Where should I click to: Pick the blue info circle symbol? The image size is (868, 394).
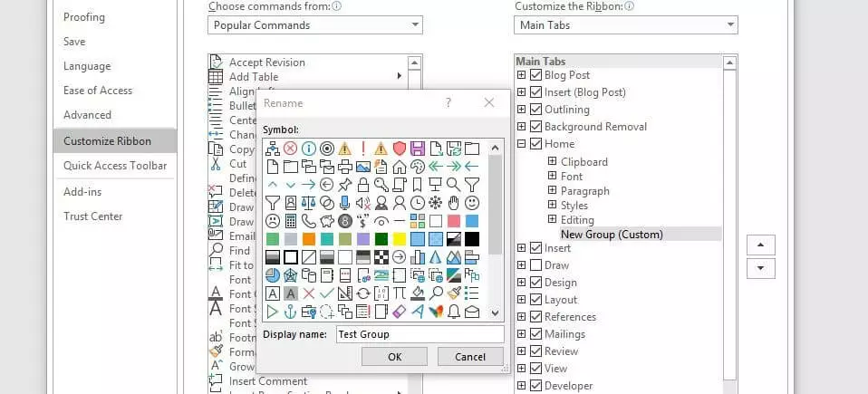coord(308,149)
